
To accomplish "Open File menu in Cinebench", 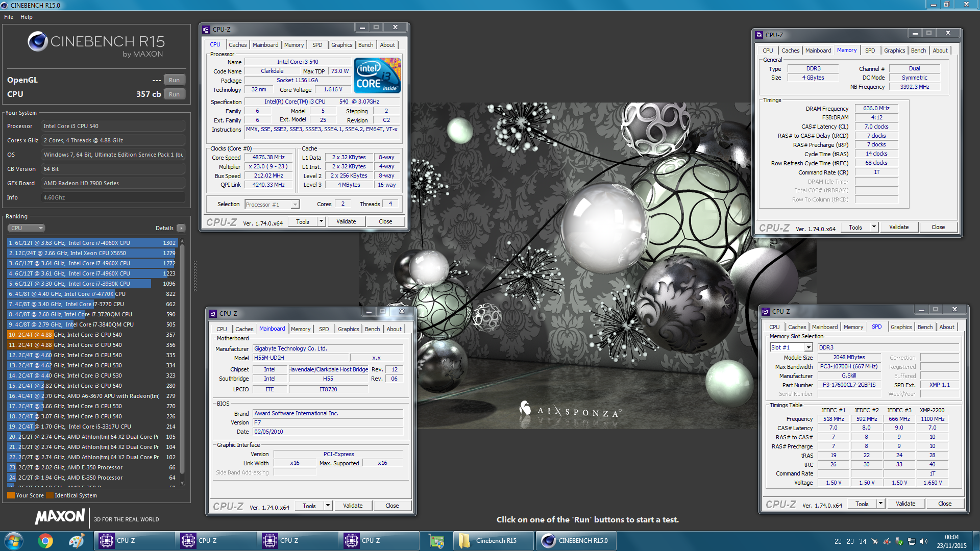I will click(9, 17).
